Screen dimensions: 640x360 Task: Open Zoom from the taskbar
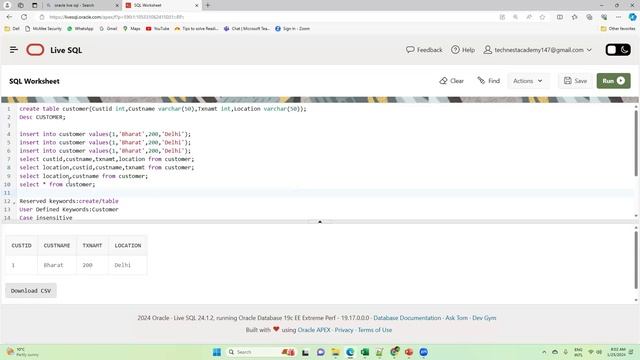pyautogui.click(x=424, y=352)
